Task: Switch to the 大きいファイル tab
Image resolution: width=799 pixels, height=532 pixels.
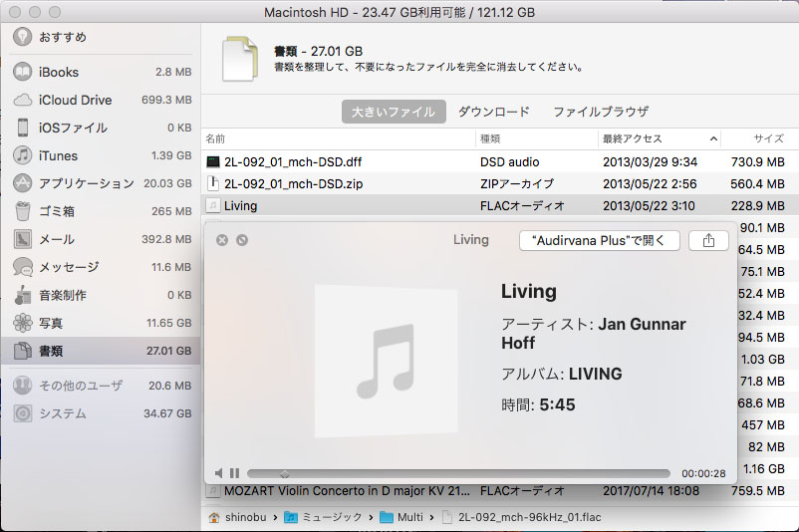Action: point(394,112)
